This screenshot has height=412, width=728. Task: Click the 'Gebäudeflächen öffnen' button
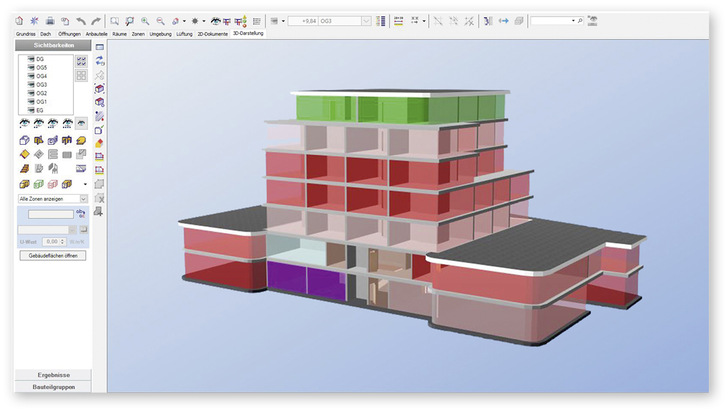pyautogui.click(x=53, y=255)
